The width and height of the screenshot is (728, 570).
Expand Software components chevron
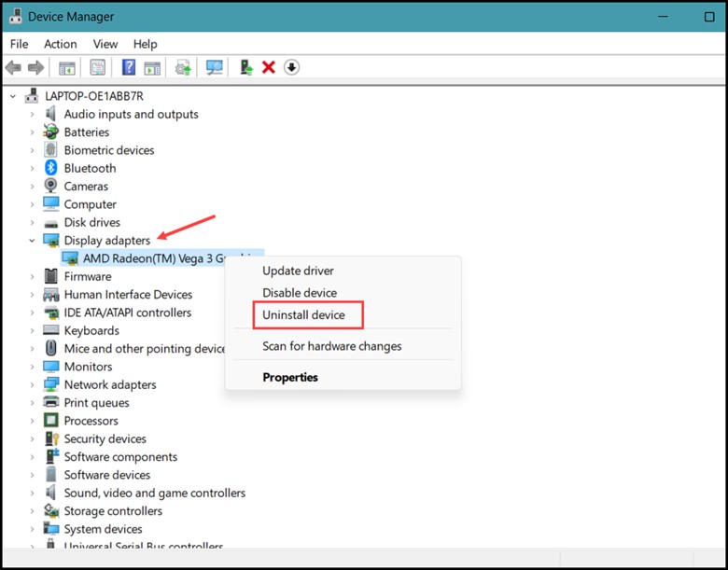click(x=32, y=457)
